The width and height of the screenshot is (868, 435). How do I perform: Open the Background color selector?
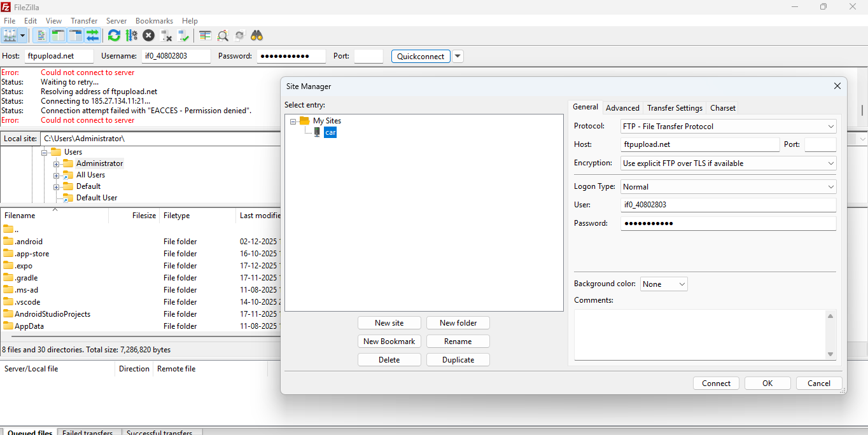[x=664, y=284]
